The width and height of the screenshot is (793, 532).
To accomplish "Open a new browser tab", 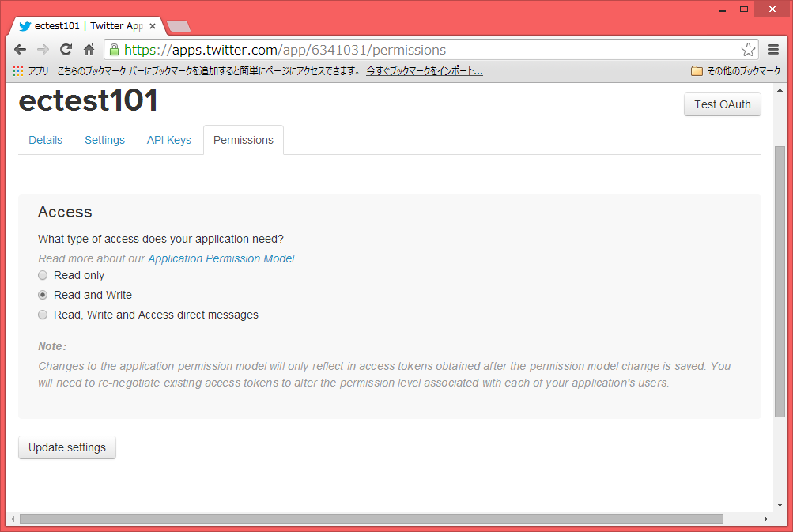I will (179, 26).
